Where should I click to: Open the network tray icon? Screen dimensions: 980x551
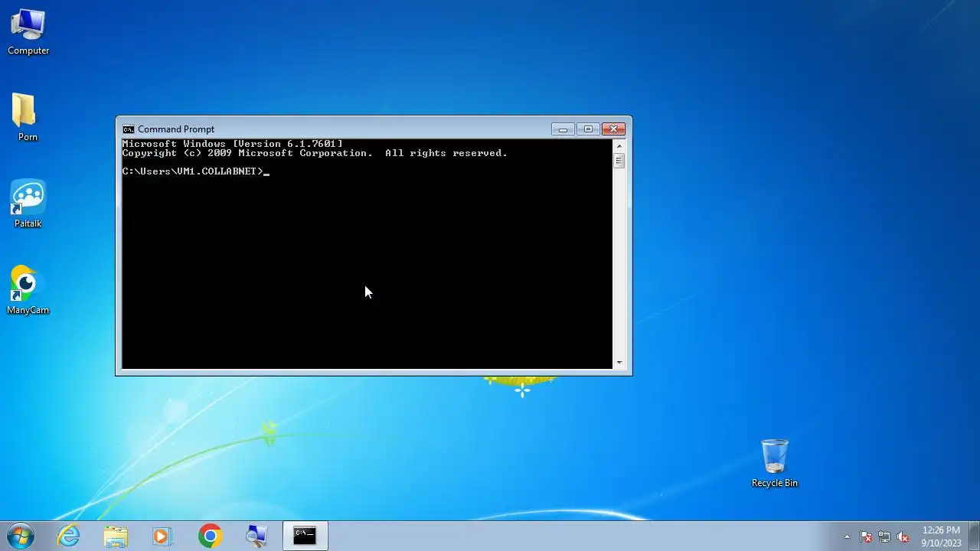tap(884, 536)
